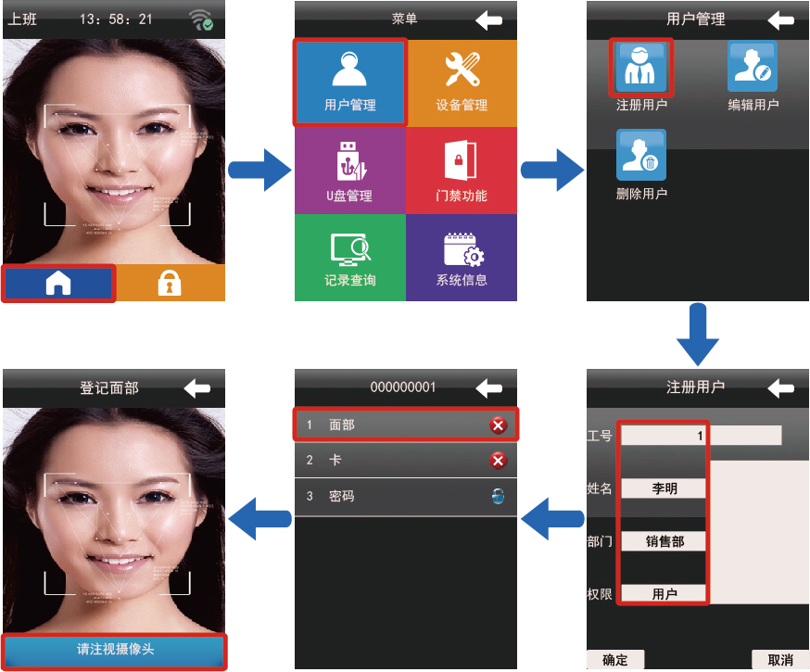
Task: Open 记录查询 record query tile
Action: tap(350, 259)
